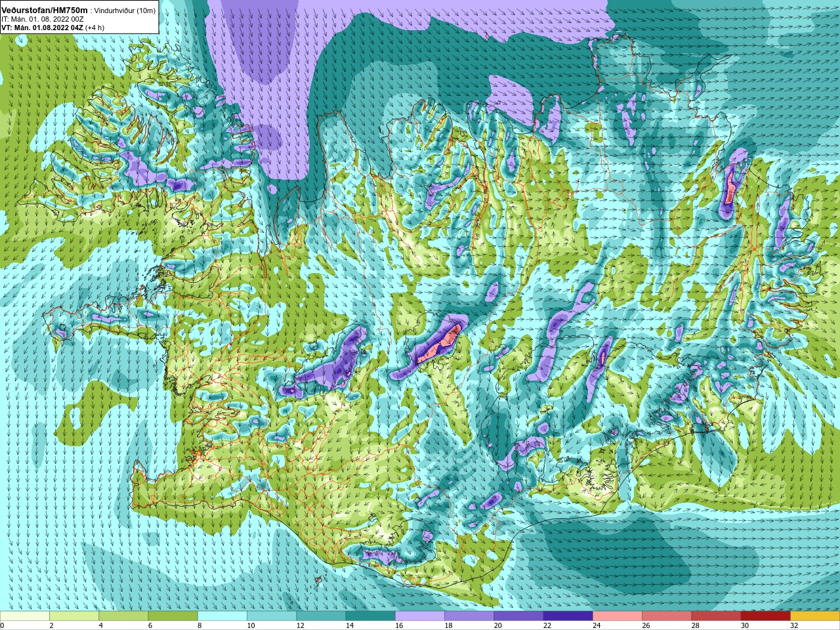Choose the dark teal 14–16 legend swatch

371,616
